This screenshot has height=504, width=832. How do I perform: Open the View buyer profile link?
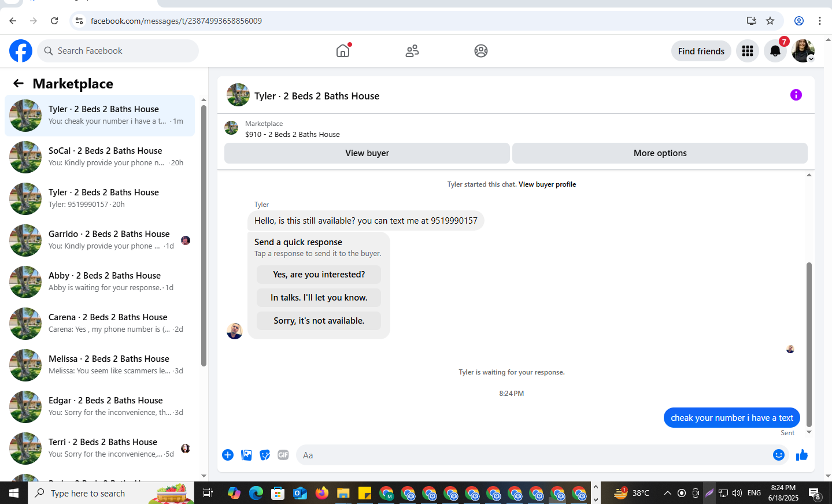pos(547,184)
